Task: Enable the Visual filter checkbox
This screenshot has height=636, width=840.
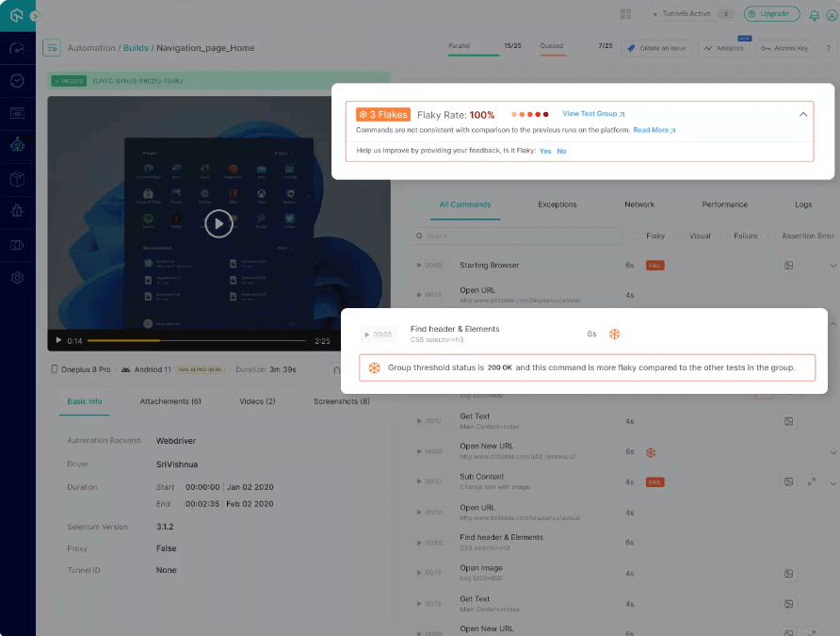Action: tap(679, 236)
